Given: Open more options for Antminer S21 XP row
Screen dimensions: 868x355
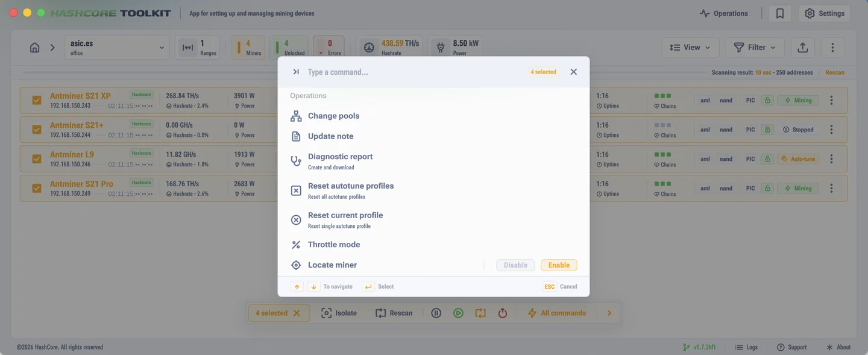Looking at the screenshot, I should coord(831,101).
